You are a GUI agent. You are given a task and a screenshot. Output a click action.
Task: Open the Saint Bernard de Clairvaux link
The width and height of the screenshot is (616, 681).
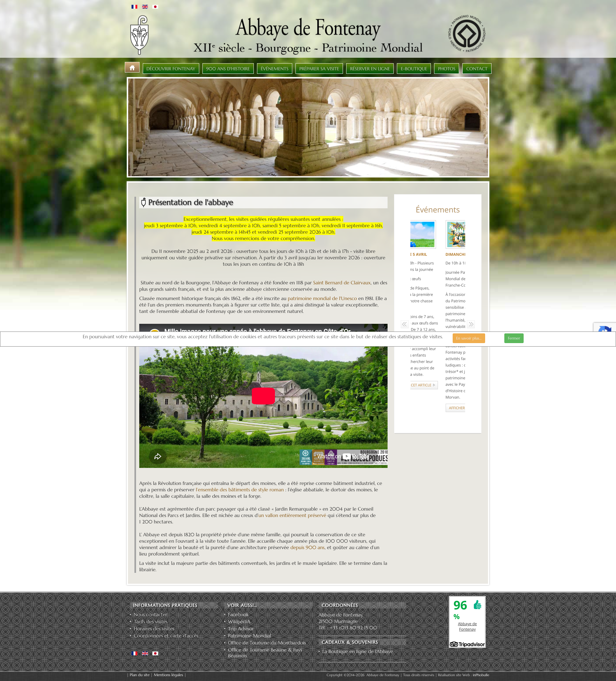[342, 283]
